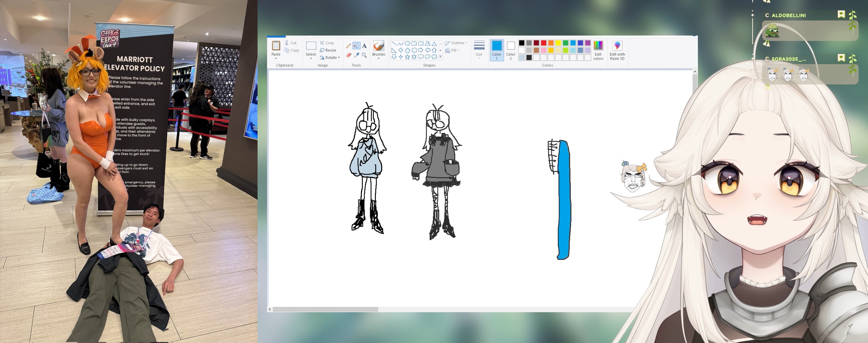Choose the Right triangle shape

point(394,50)
